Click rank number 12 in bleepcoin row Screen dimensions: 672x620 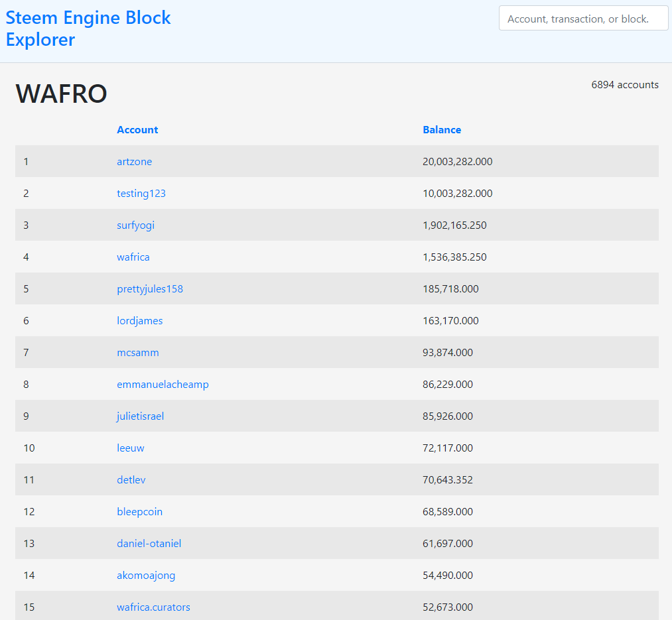(29, 512)
